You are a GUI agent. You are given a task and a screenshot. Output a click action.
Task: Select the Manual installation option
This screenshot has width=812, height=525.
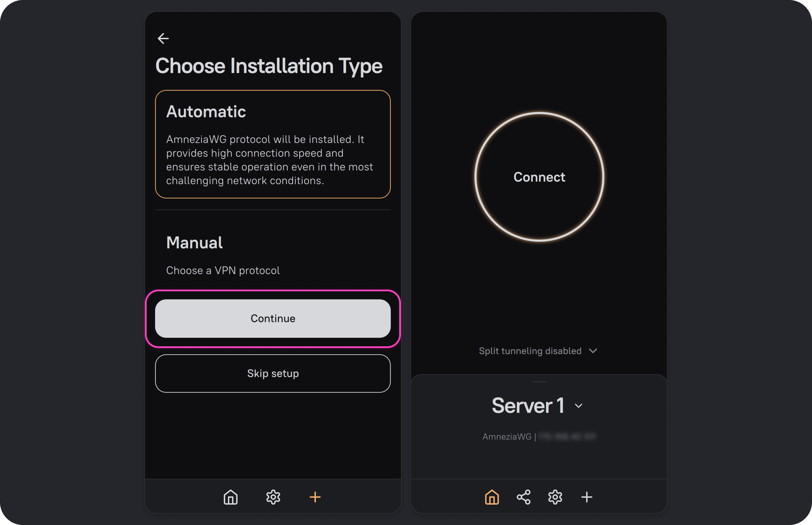pos(194,243)
